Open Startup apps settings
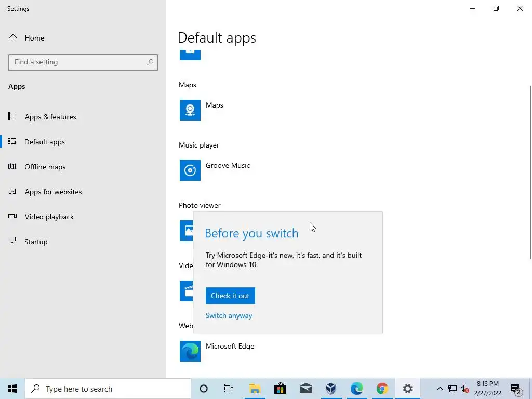Image resolution: width=532 pixels, height=399 pixels. pos(36,242)
